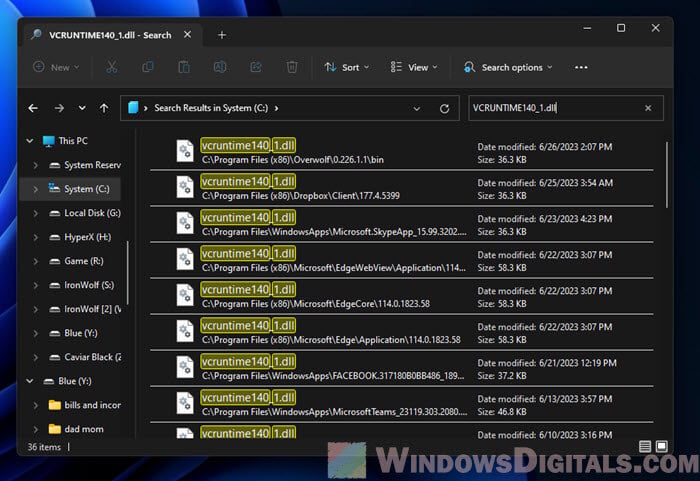Close the VCRUNTIME140_1.dll Search tab
Image resolution: width=700 pixels, height=481 pixels.
point(188,34)
